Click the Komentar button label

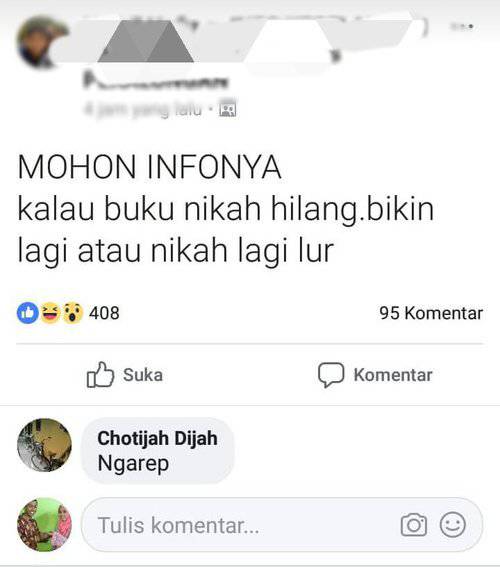coord(393,375)
